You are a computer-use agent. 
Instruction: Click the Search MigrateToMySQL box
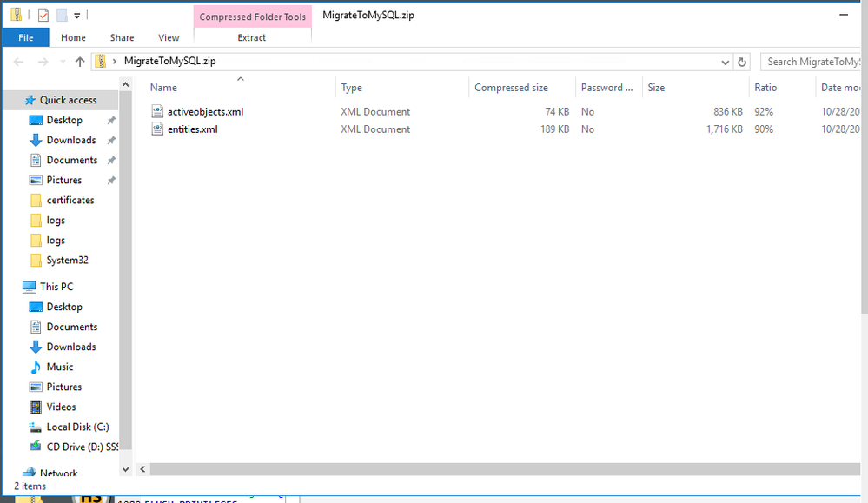(x=811, y=62)
